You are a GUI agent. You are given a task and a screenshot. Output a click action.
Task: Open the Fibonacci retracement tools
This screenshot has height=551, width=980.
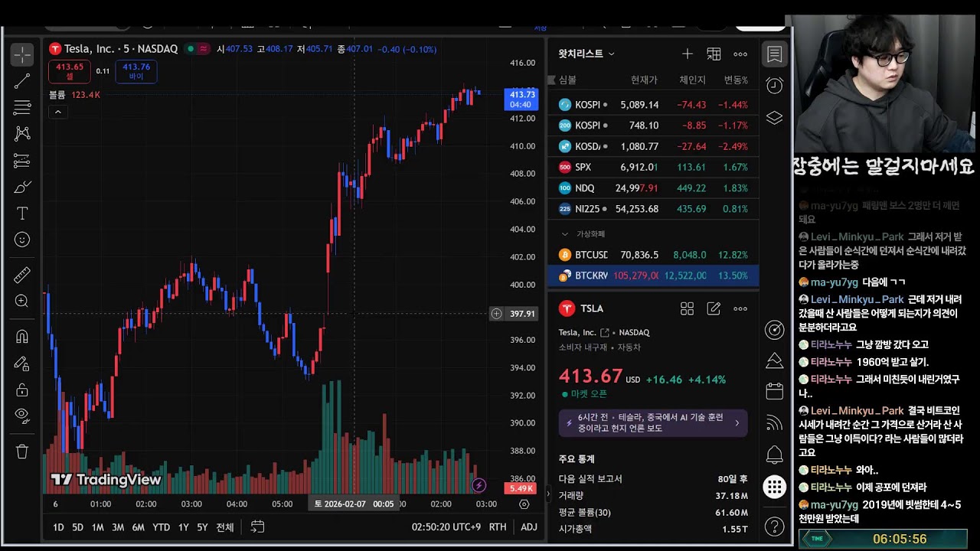pyautogui.click(x=22, y=107)
